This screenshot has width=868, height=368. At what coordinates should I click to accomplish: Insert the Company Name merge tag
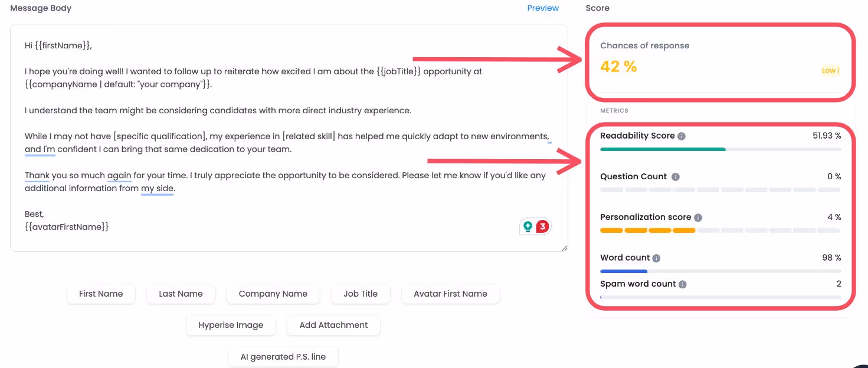[273, 294]
